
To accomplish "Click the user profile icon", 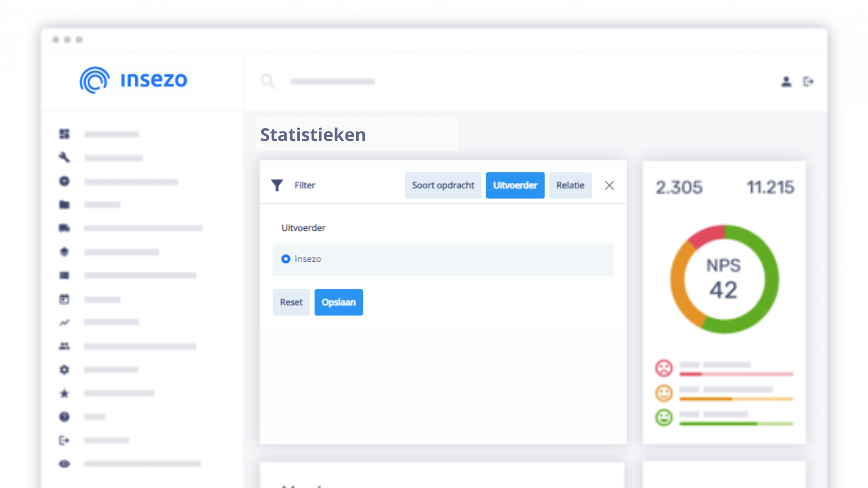I will click(x=786, y=82).
